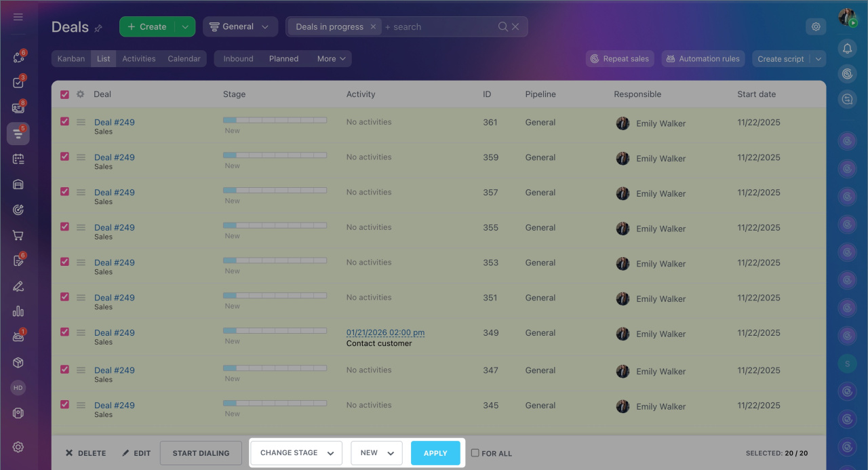Click the notifications bell icon
The image size is (868, 470).
click(847, 48)
